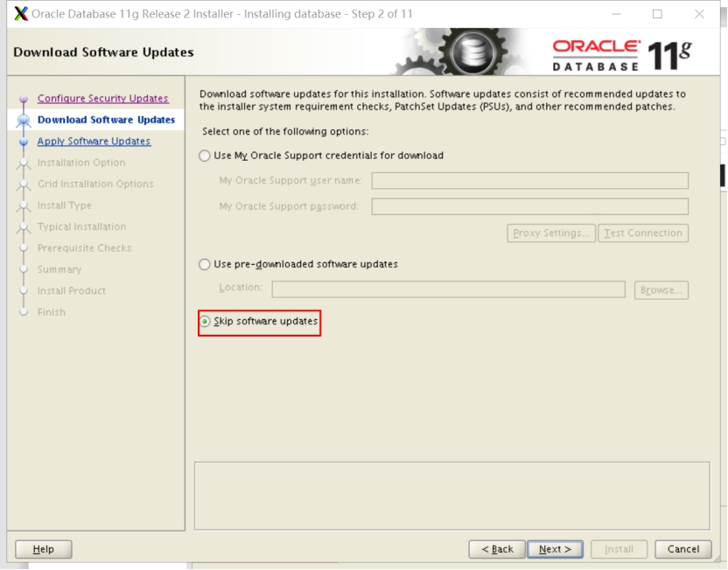Viewport: 728px width, 570px height.
Task: Click step marker beside Install Type
Action: tap(24, 205)
